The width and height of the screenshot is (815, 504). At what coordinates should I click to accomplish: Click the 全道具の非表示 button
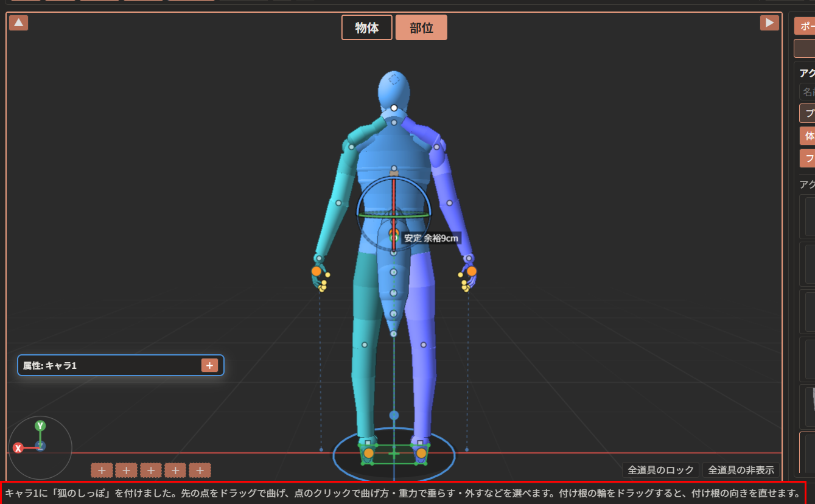click(741, 470)
